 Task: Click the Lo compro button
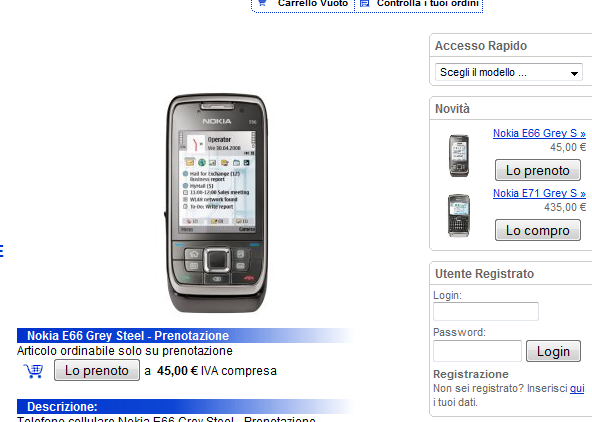tap(538, 230)
